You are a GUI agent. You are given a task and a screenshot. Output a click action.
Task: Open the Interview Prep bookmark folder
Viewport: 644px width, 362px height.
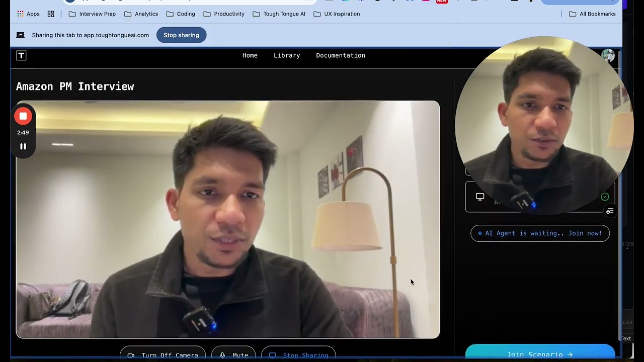tap(92, 14)
